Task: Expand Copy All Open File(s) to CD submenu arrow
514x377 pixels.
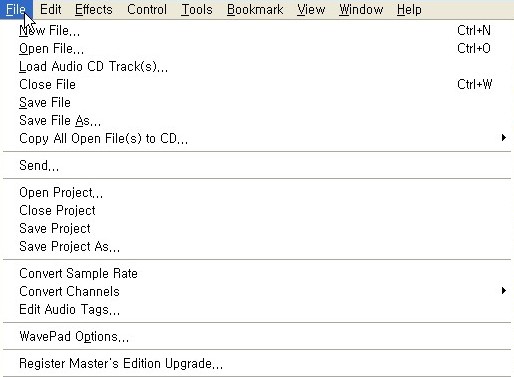Action: click(x=504, y=138)
